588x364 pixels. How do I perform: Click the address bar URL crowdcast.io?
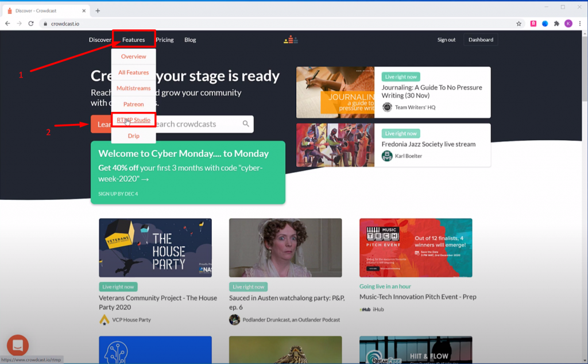(65, 24)
